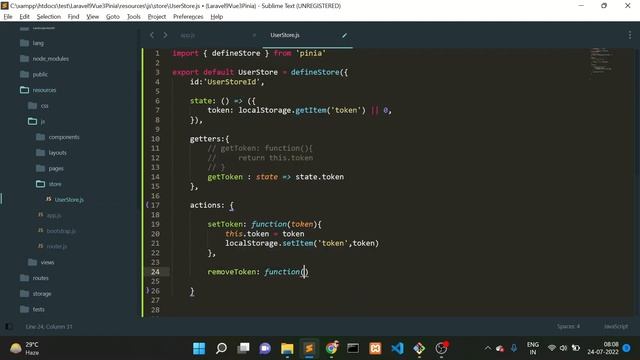640x360 pixels.
Task: Open app.js from the sidebar
Action: (53, 215)
